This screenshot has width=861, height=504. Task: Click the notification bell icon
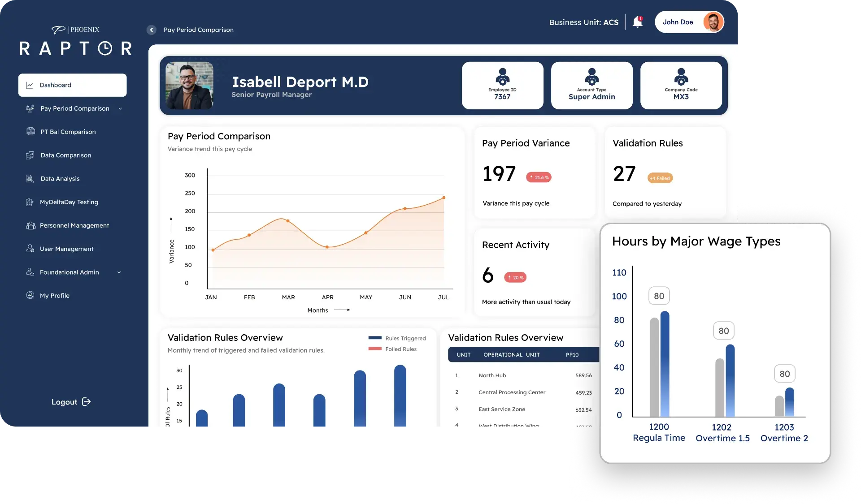pyautogui.click(x=637, y=22)
